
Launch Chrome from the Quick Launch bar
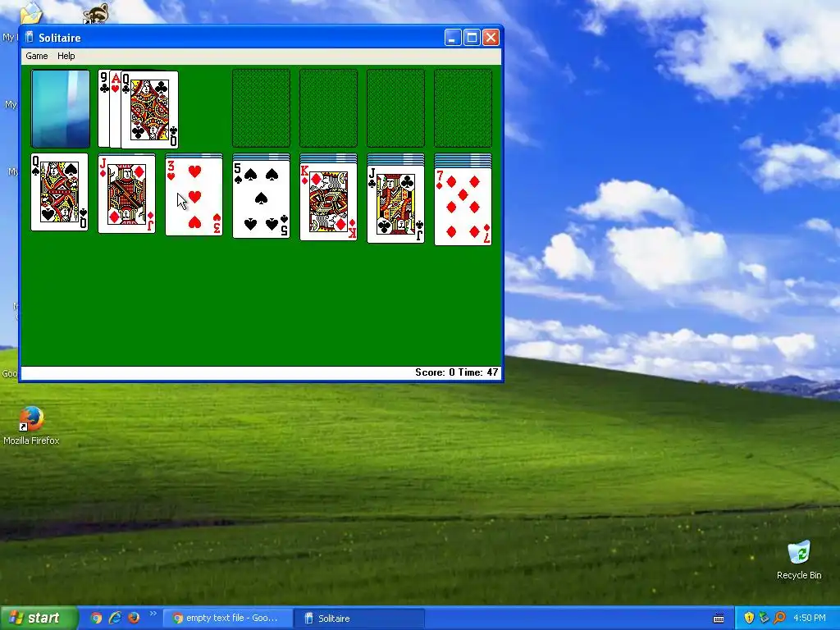96,618
